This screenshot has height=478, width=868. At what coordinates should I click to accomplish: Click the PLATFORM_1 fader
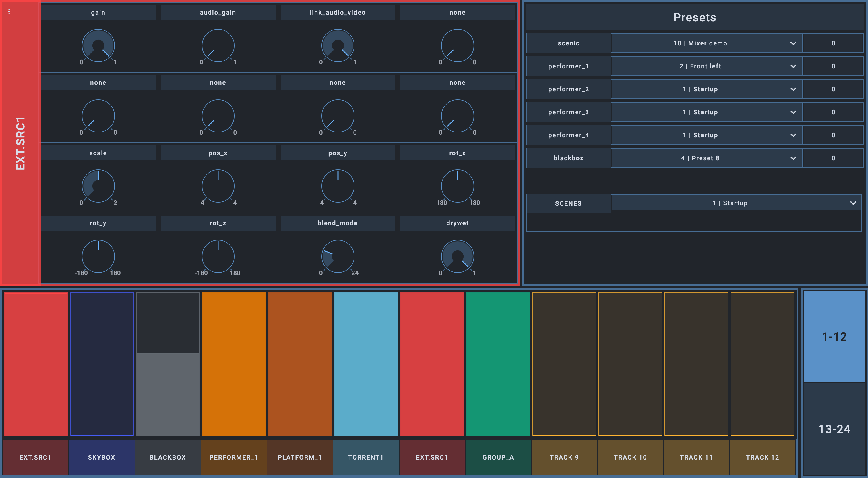coord(300,364)
